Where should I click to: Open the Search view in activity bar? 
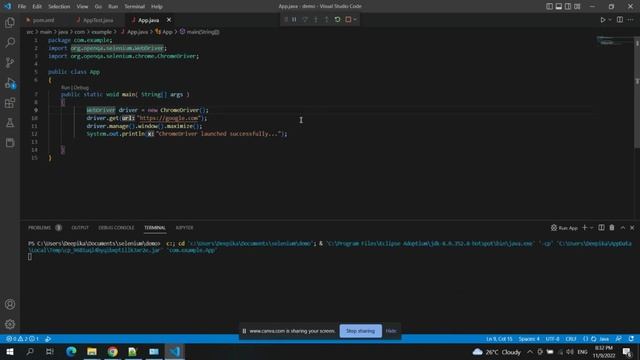pos(10,42)
